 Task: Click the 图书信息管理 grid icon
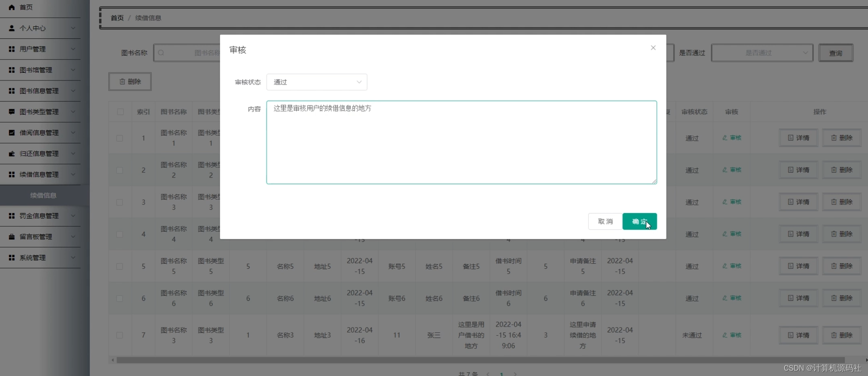tap(12, 91)
